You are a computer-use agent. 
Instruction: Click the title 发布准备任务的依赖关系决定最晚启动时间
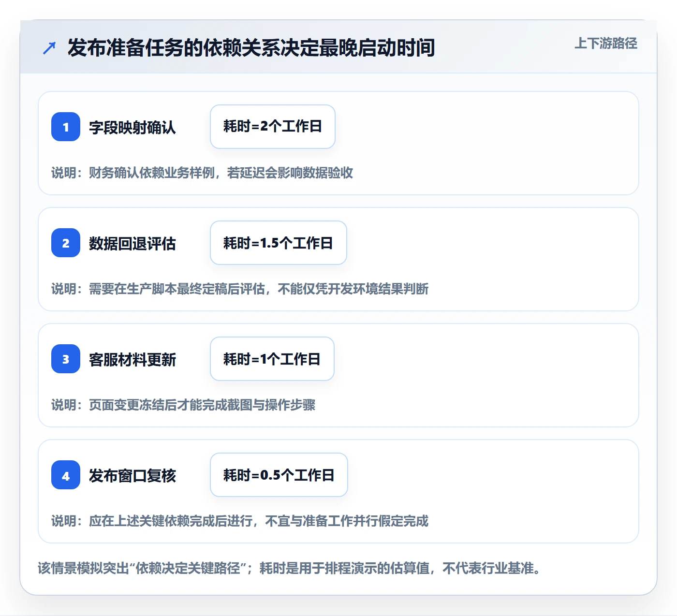tap(251, 48)
